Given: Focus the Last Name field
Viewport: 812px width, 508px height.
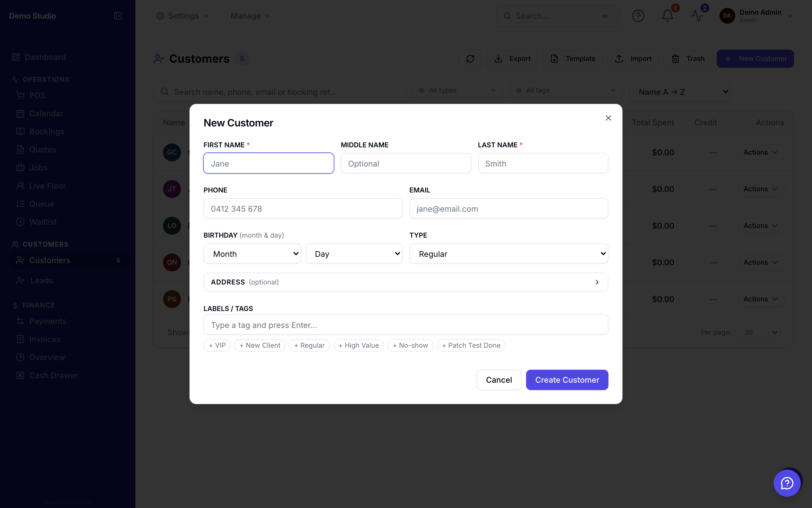Looking at the screenshot, I should (543, 163).
